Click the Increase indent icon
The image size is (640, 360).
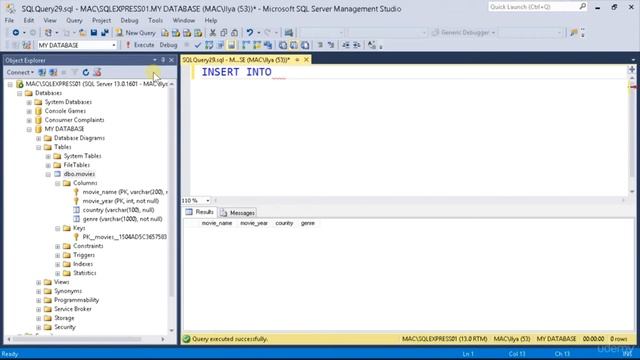[357, 45]
